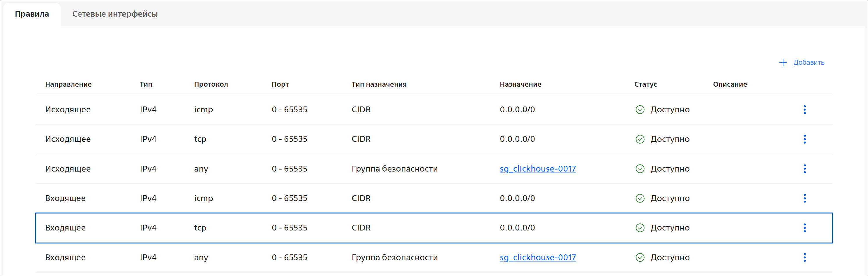The height and width of the screenshot is (276, 868).
Task: Open sg_clickhouse-0017 link in outgoing rule row
Action: 537,169
